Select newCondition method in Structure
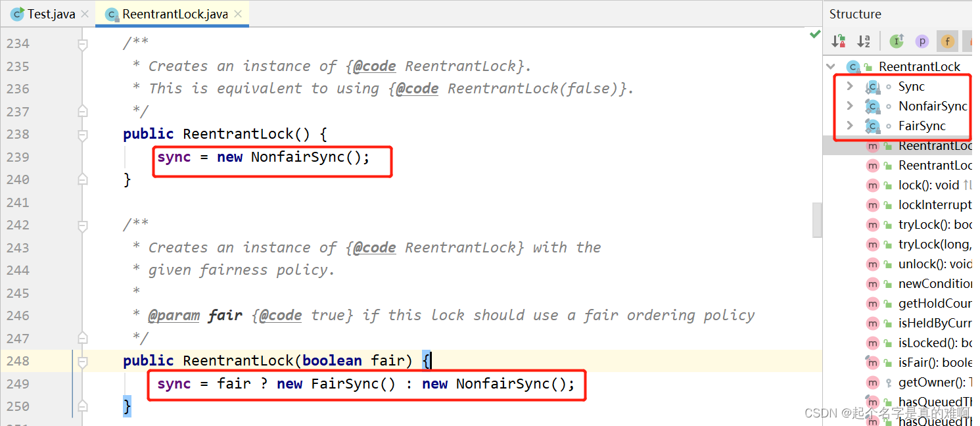980x426 pixels. click(x=935, y=283)
